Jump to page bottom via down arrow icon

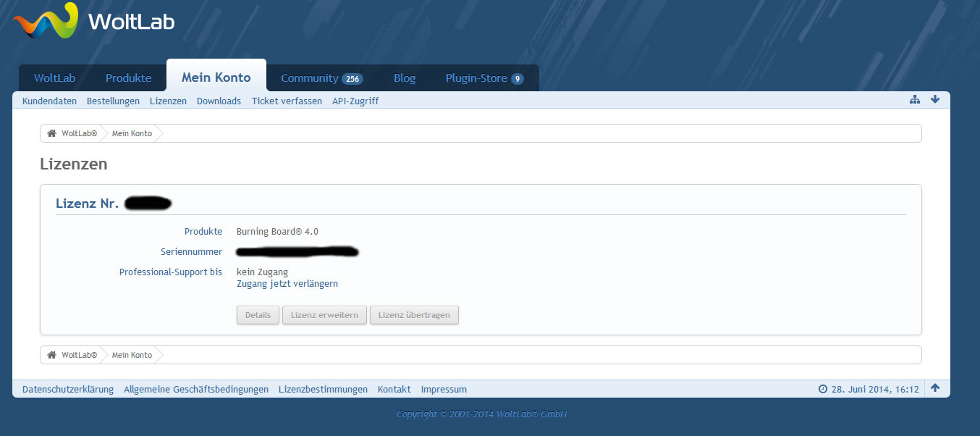935,100
